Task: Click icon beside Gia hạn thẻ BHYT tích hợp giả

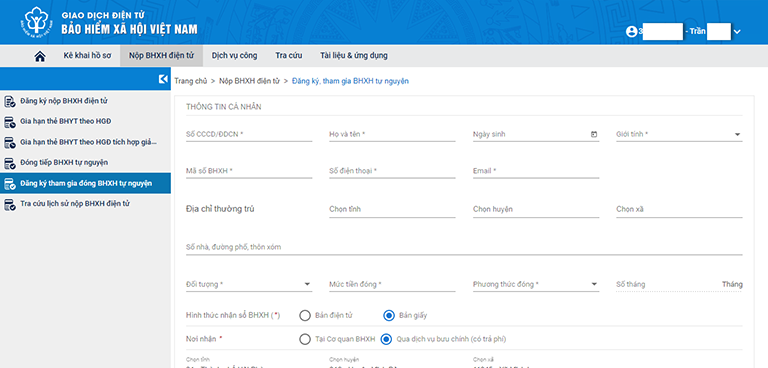Action: (x=10, y=142)
